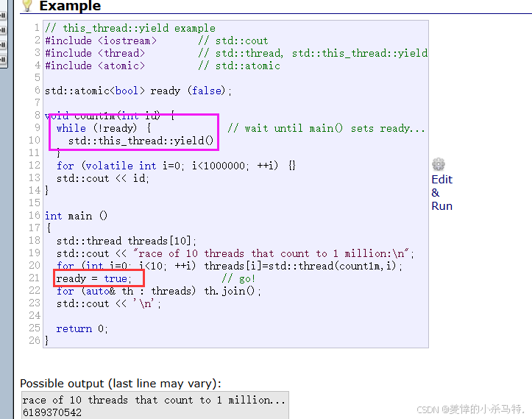Click the gear icon above Edit & Run
Image resolution: width=532 pixels, height=419 pixels.
pos(439,164)
